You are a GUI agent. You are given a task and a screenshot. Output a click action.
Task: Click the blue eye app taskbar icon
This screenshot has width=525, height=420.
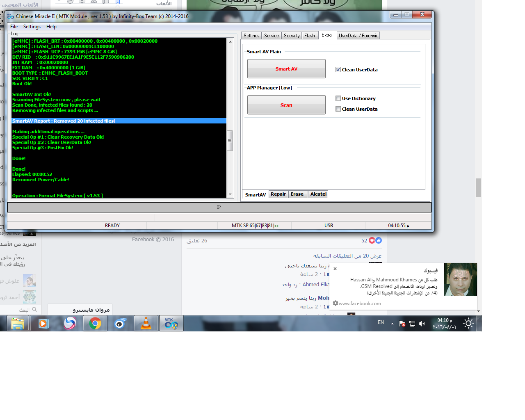click(x=120, y=324)
